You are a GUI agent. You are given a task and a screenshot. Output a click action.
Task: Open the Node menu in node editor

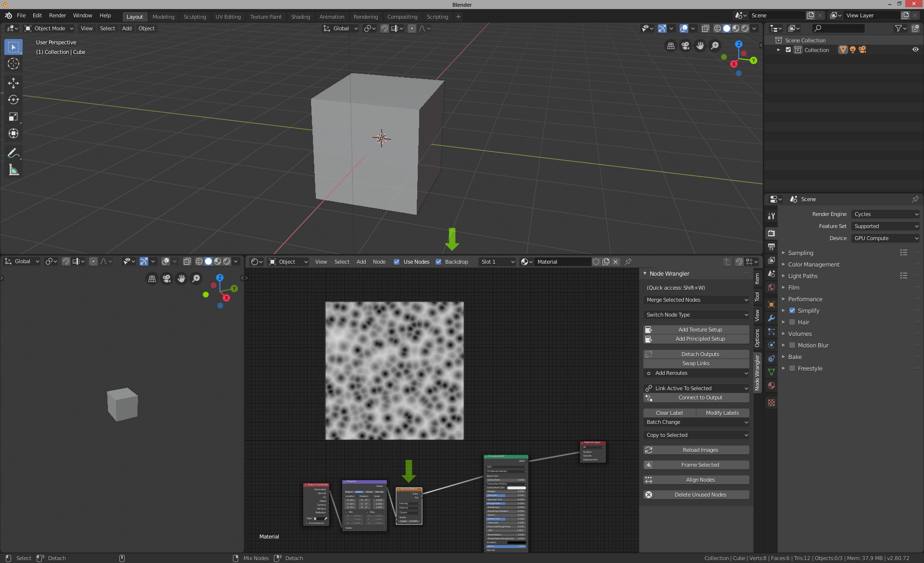pyautogui.click(x=379, y=262)
